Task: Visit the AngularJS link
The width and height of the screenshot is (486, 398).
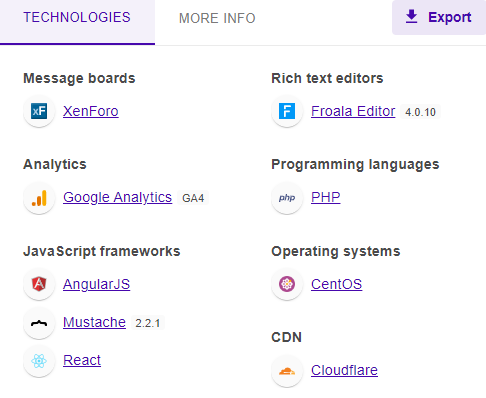Action: click(96, 284)
